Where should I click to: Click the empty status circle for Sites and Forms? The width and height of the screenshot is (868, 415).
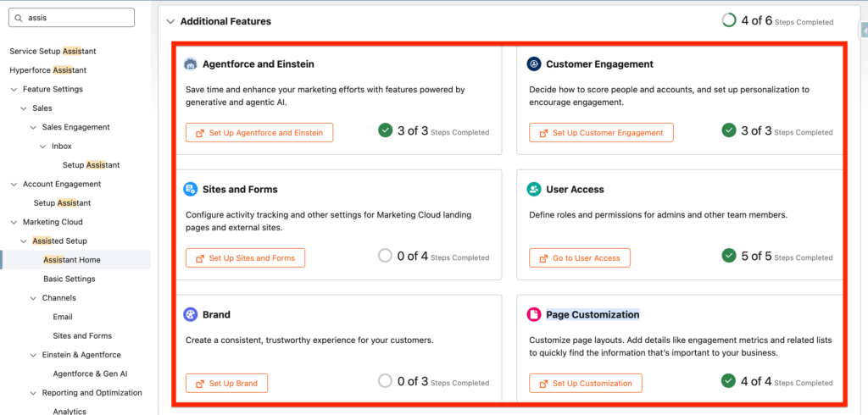(x=386, y=256)
